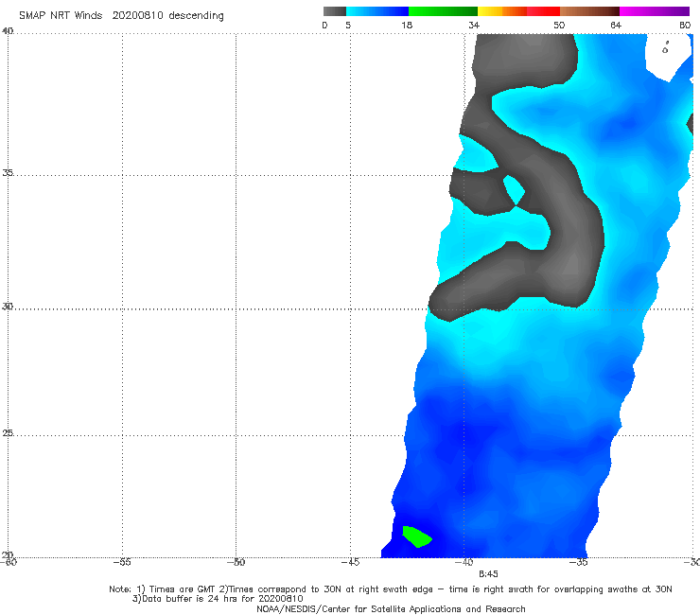
Task: Click the yellow-orange segment of the color bar
Action: [x=502, y=11]
